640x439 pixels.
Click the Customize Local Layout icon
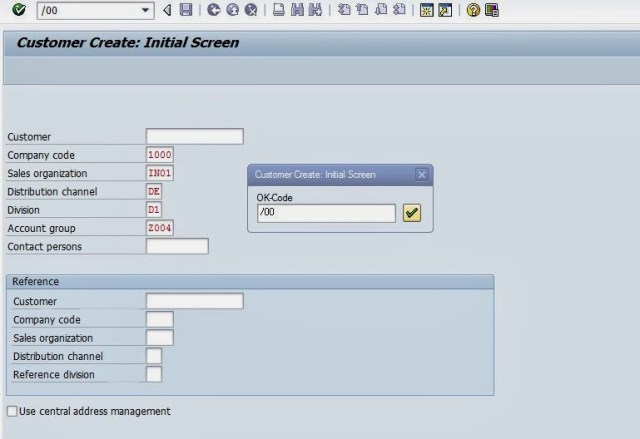pos(491,10)
